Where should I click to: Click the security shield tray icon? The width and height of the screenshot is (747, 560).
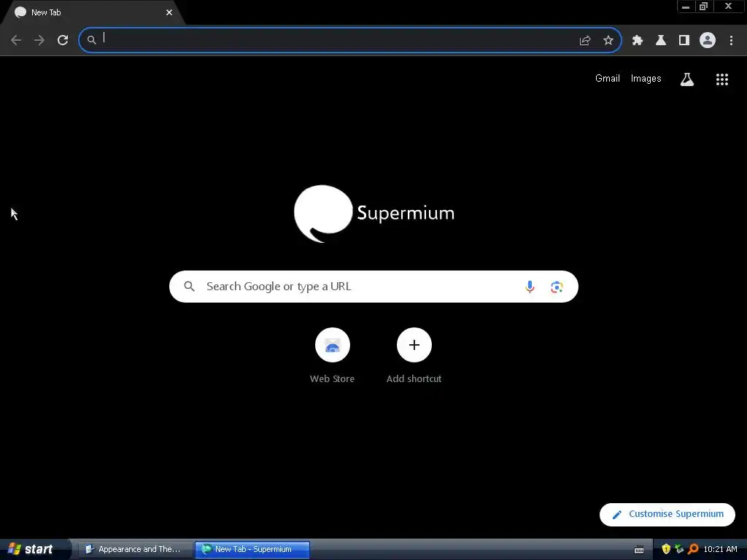pos(666,549)
